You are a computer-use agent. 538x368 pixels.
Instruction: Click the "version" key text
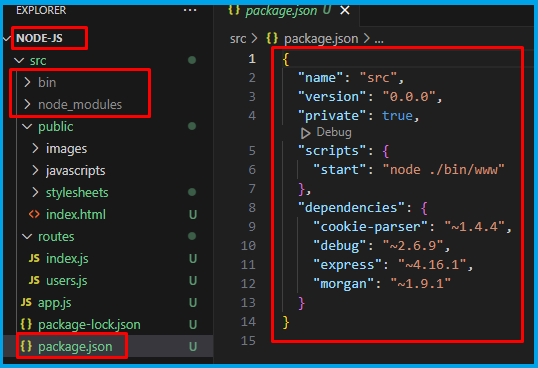tap(332, 97)
